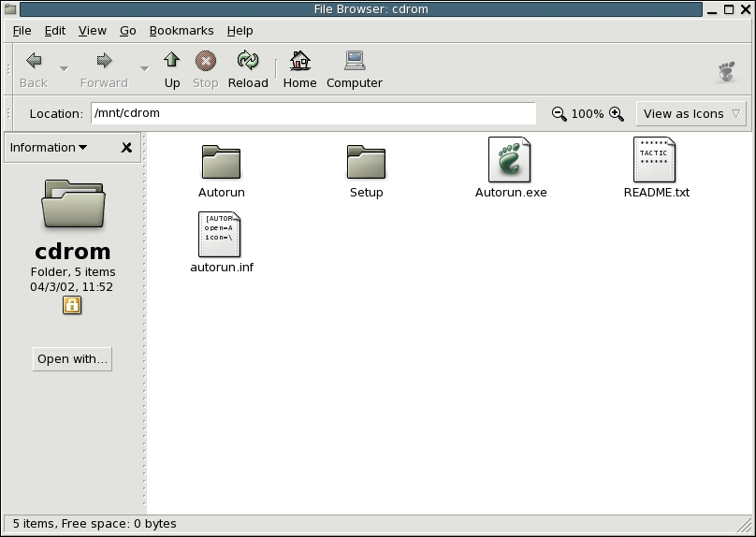Viewport: 756px width, 537px height.
Task: Close the File Browser window
Action: pos(746,9)
